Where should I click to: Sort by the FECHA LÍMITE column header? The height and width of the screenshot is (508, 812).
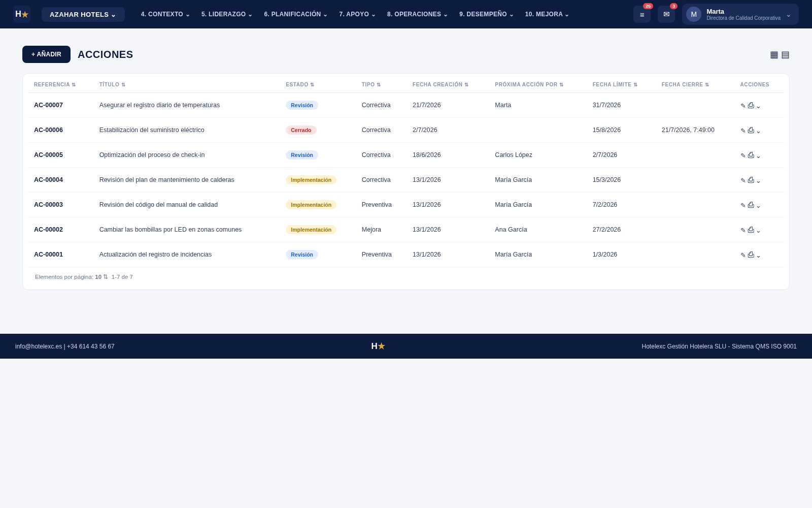pyautogui.click(x=615, y=85)
